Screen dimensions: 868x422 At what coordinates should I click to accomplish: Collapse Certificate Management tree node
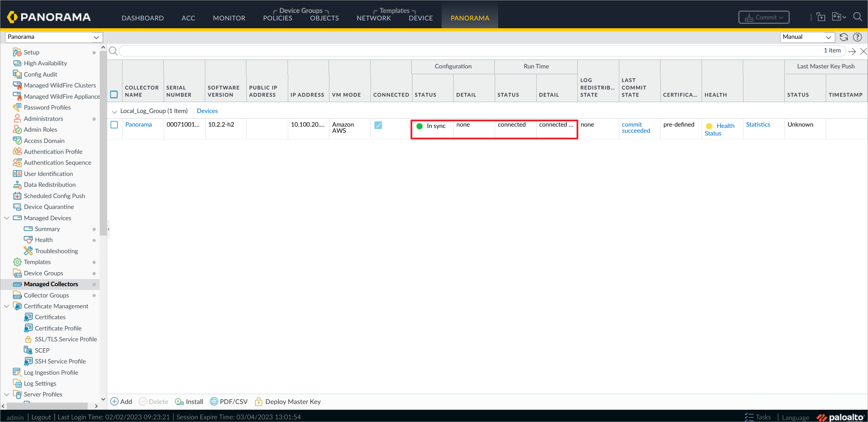(x=6, y=306)
